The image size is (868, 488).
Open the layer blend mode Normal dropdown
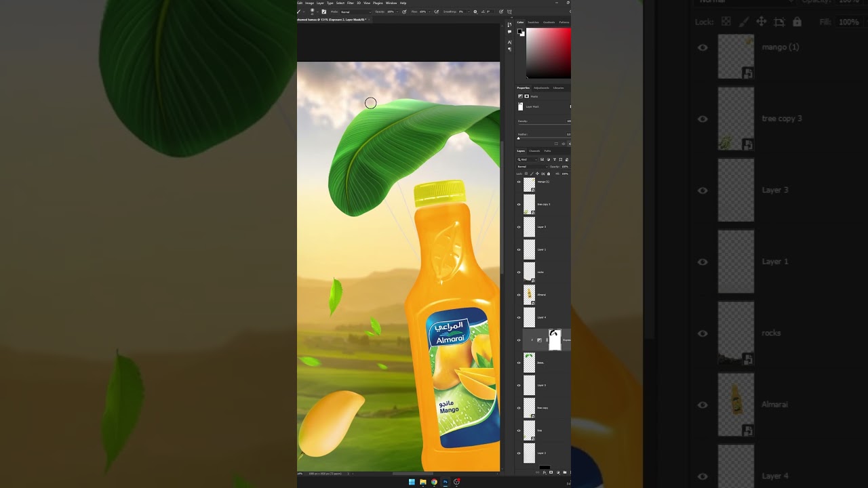pos(532,167)
